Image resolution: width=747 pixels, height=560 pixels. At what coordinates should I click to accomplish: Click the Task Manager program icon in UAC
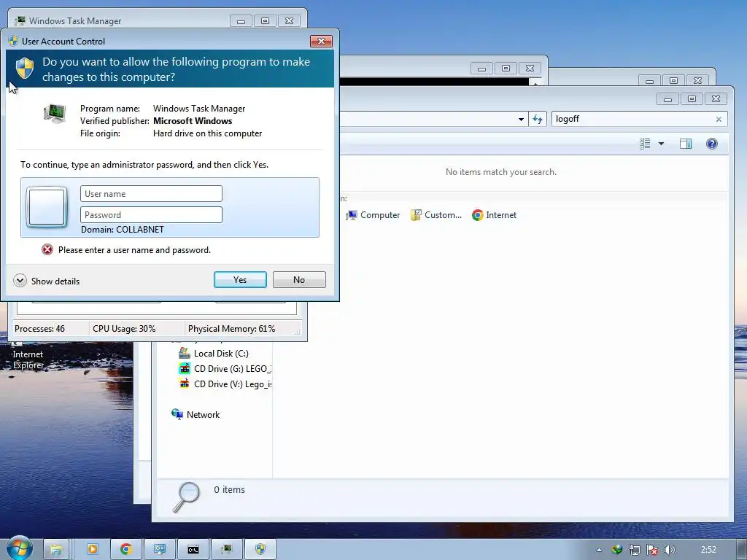pyautogui.click(x=55, y=113)
